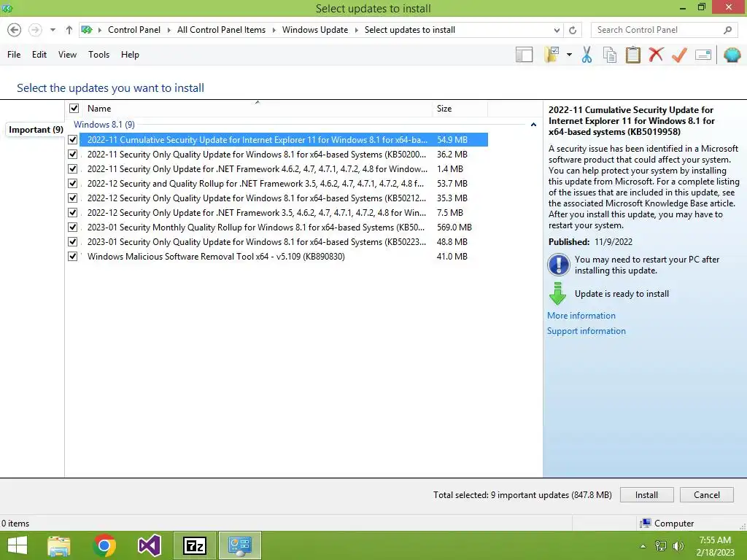The width and height of the screenshot is (747, 560).
Task: Open 7-Zip from the taskbar
Action: [194, 545]
